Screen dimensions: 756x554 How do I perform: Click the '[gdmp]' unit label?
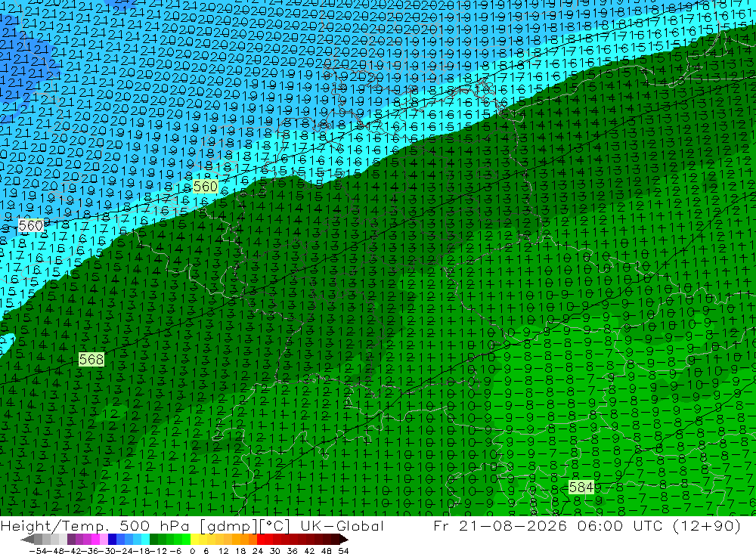point(228,527)
